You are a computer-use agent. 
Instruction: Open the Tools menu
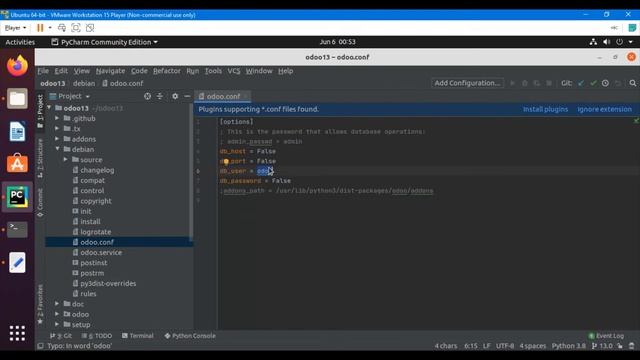(x=213, y=71)
